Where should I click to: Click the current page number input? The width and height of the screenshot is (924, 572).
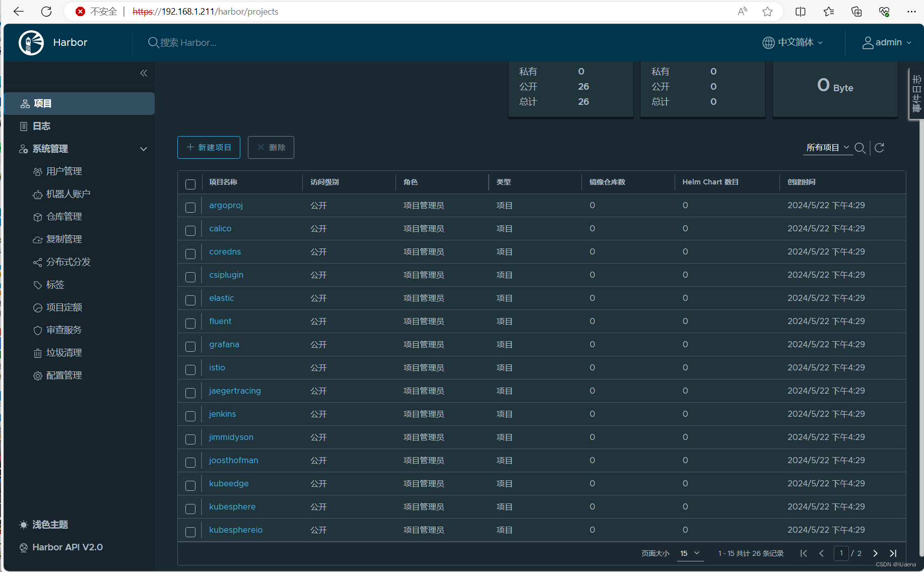click(x=841, y=553)
